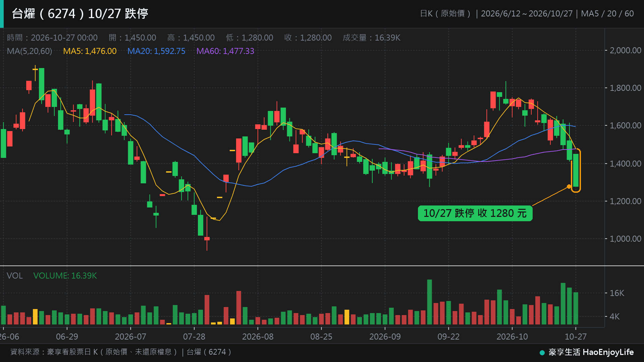Click the MA20: 1,592.75 indicator label
Image resolution: width=644 pixels, height=362 pixels.
(x=156, y=51)
